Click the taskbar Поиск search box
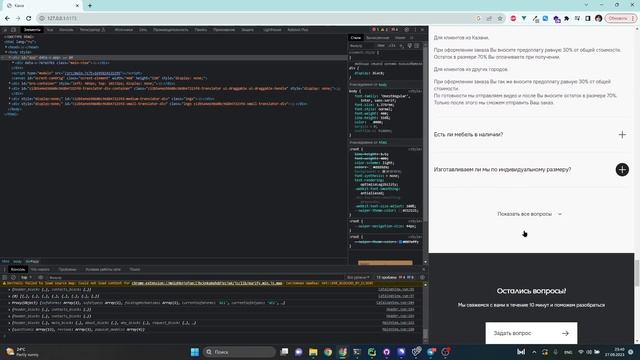 [x=239, y=352]
